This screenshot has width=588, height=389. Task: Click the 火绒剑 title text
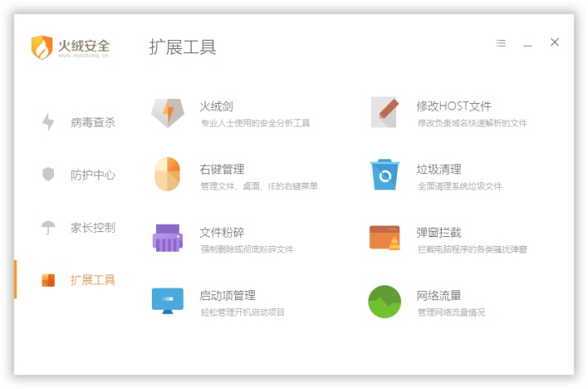[216, 106]
